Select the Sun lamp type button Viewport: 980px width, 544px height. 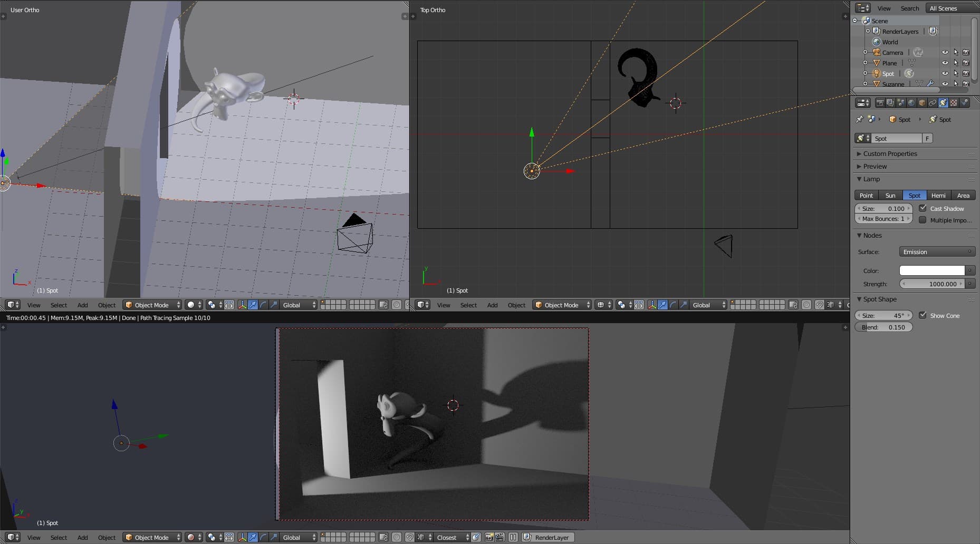coord(890,195)
